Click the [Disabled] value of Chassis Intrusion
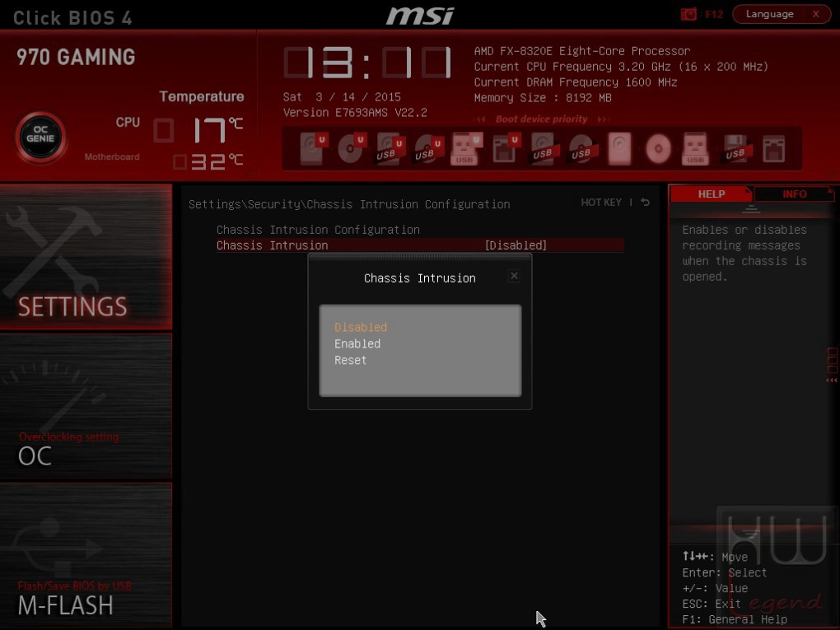Viewport: 840px width, 630px height. [x=516, y=245]
